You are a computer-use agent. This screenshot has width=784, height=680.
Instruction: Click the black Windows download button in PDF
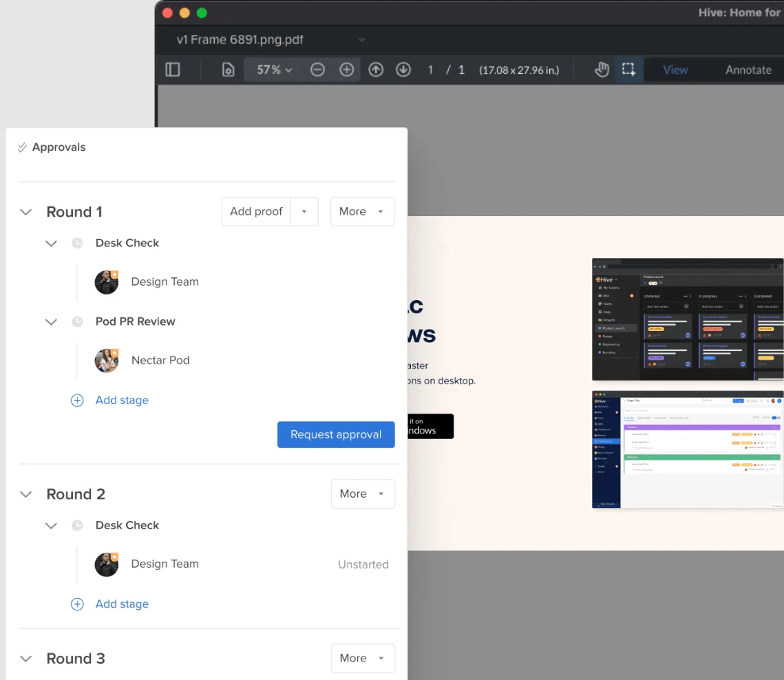[x=430, y=427]
